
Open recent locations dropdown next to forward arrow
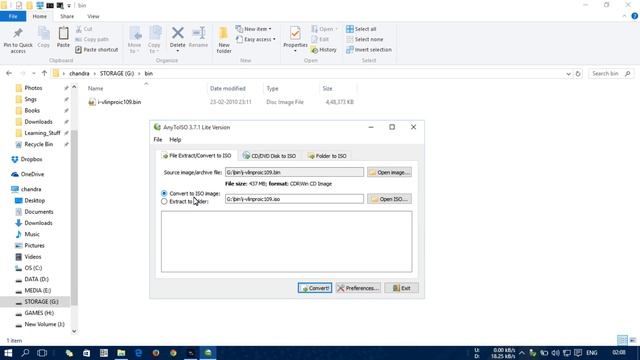click(x=33, y=73)
